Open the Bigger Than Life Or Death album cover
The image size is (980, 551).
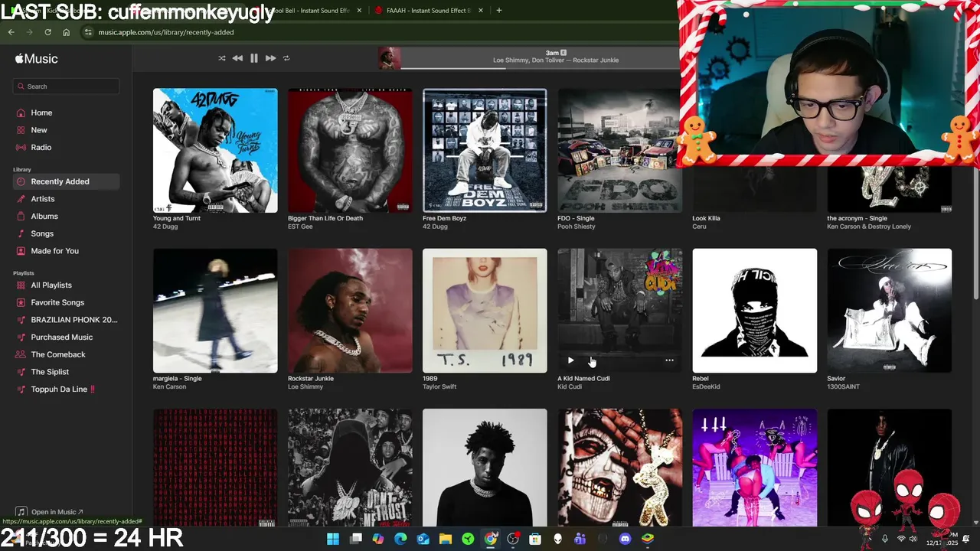350,151
